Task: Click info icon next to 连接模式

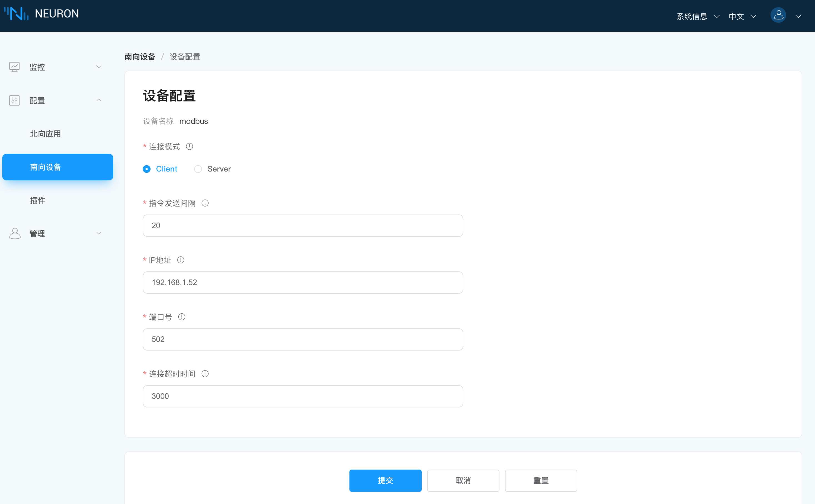Action: (189, 147)
